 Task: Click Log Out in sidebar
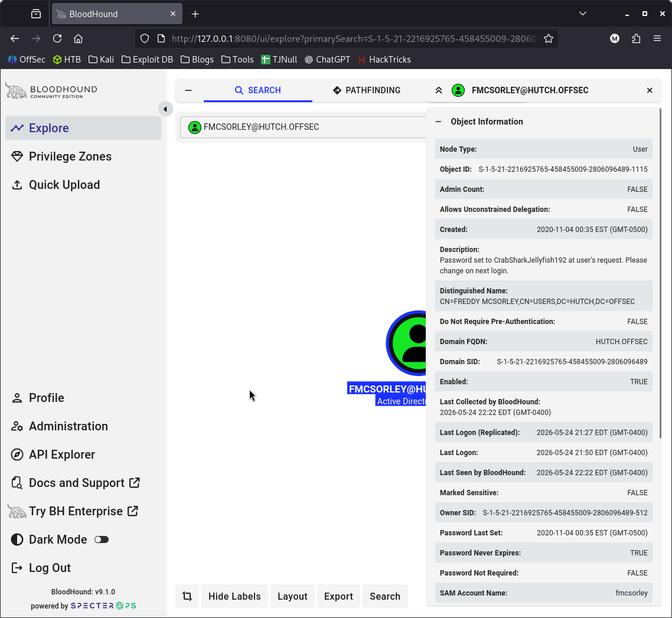click(83, 567)
